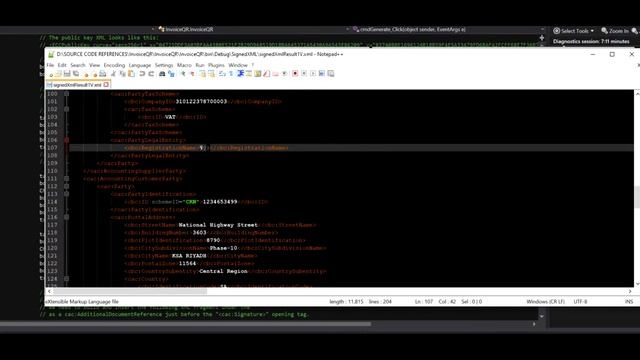640x360 pixels.
Task: Open the Language menu
Action: tap(140, 65)
